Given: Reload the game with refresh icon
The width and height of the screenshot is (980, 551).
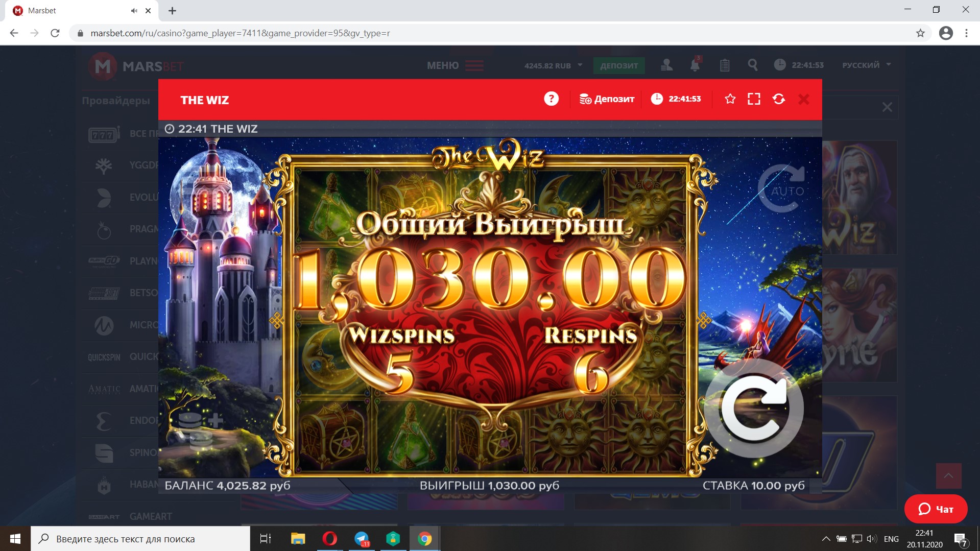Looking at the screenshot, I should click(x=779, y=99).
